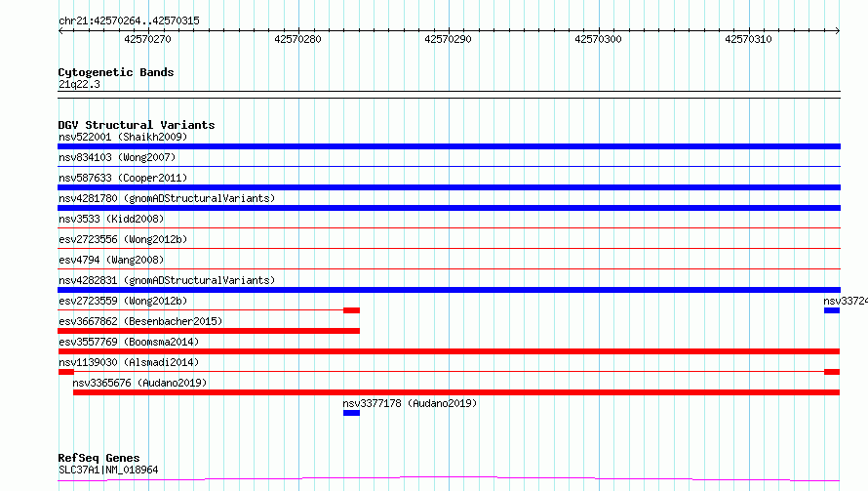The height and width of the screenshot is (491, 868).
Task: Click the DGV Structural Variants track title
Action: (x=137, y=125)
